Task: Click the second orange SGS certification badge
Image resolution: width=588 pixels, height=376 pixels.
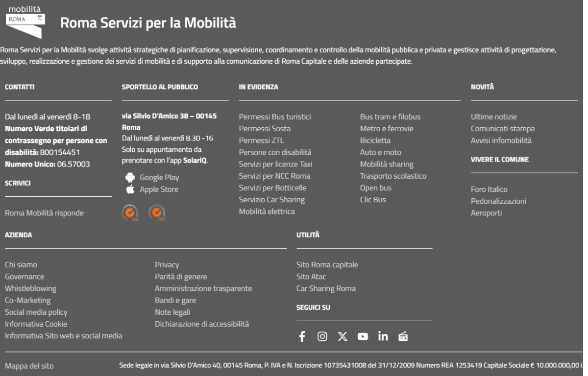Action: click(156, 213)
